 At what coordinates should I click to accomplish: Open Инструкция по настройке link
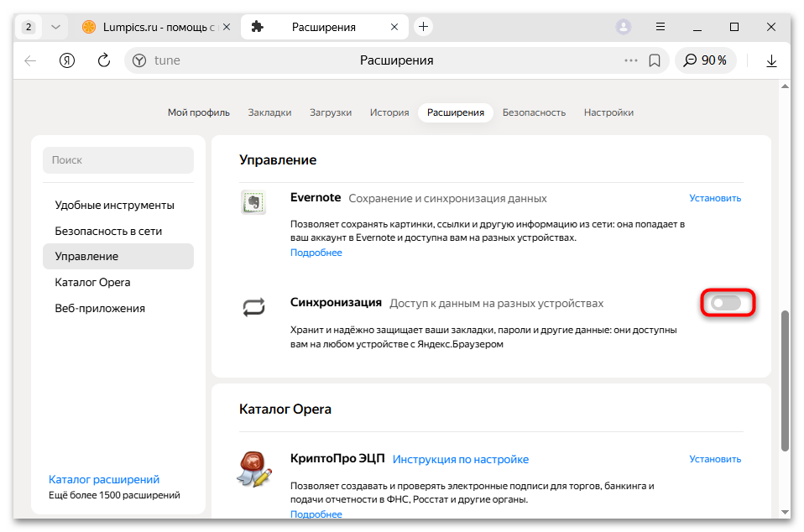point(461,459)
